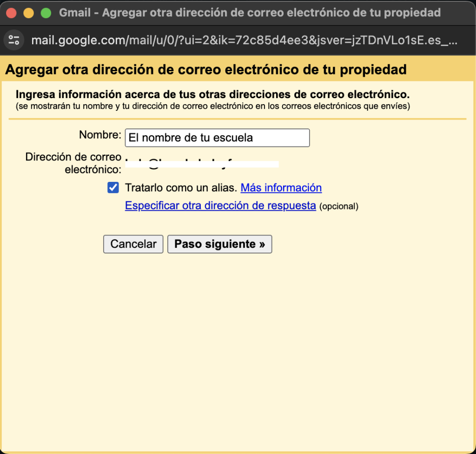Close the Gmail popup window with red button

pyautogui.click(x=11, y=13)
